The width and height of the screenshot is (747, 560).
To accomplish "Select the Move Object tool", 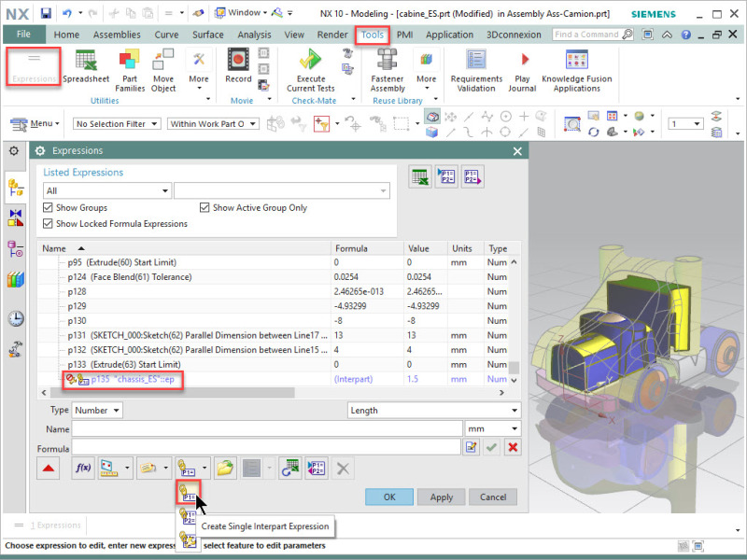I will [163, 71].
